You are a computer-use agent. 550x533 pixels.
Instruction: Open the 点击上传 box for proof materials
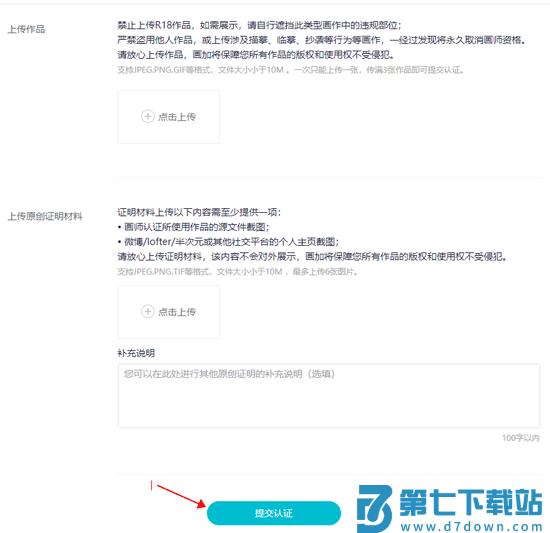(169, 312)
